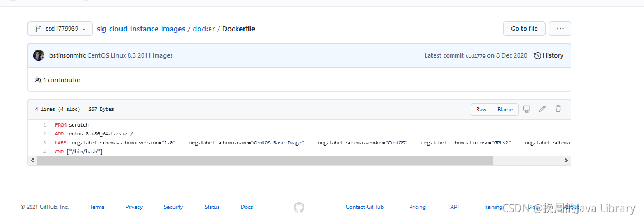Open the three-dot more options menu
The image size is (644, 220).
pyautogui.click(x=560, y=29)
